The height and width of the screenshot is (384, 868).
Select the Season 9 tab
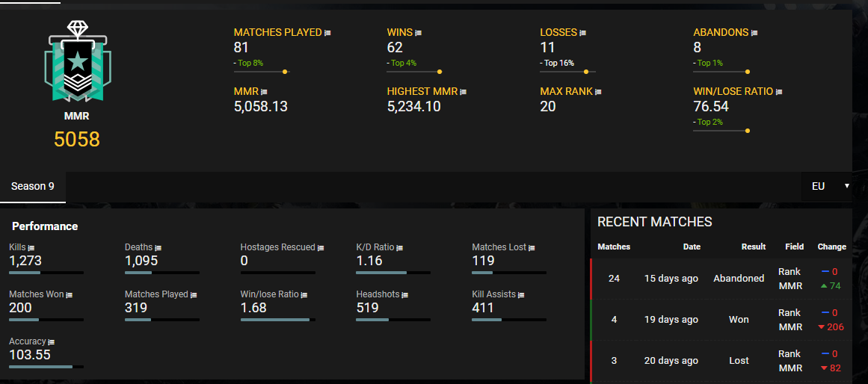[33, 187]
